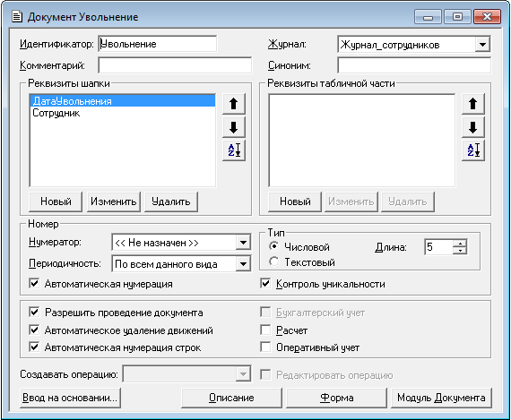Sort header attributes alphabetically

click(x=234, y=150)
